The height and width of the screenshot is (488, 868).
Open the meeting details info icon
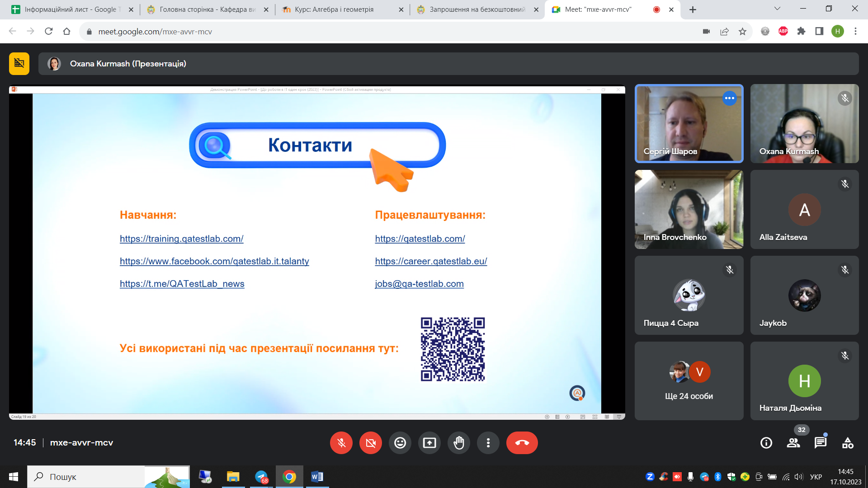tap(766, 443)
